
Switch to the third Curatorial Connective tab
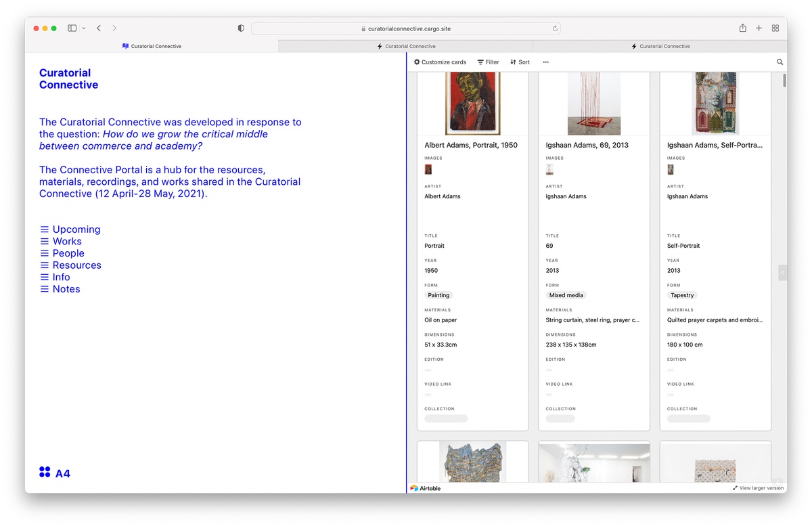coord(660,47)
